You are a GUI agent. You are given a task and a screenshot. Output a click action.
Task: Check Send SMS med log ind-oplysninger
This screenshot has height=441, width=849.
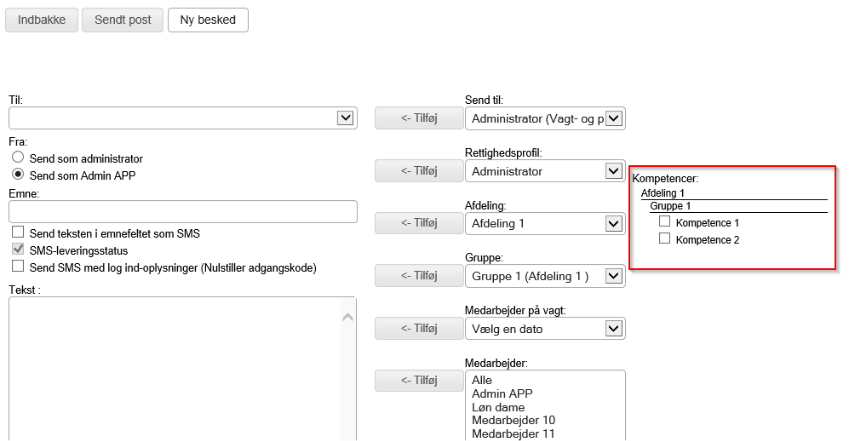(17, 266)
